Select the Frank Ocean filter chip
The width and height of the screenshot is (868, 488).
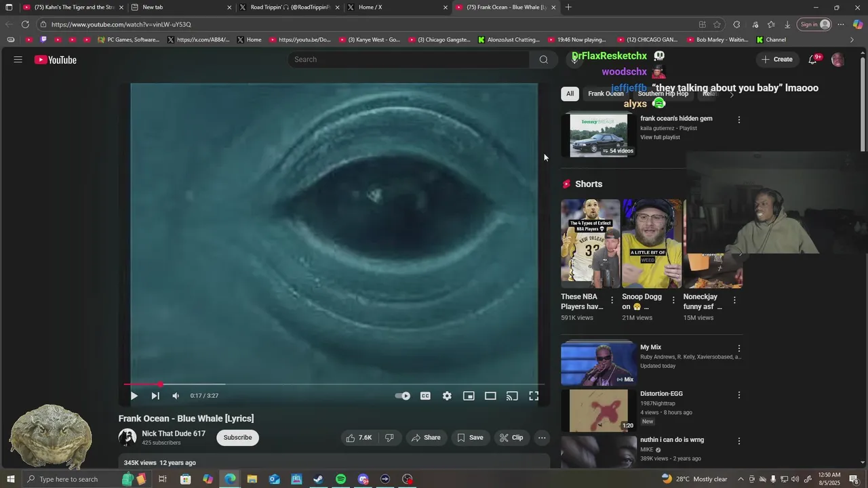tap(606, 94)
